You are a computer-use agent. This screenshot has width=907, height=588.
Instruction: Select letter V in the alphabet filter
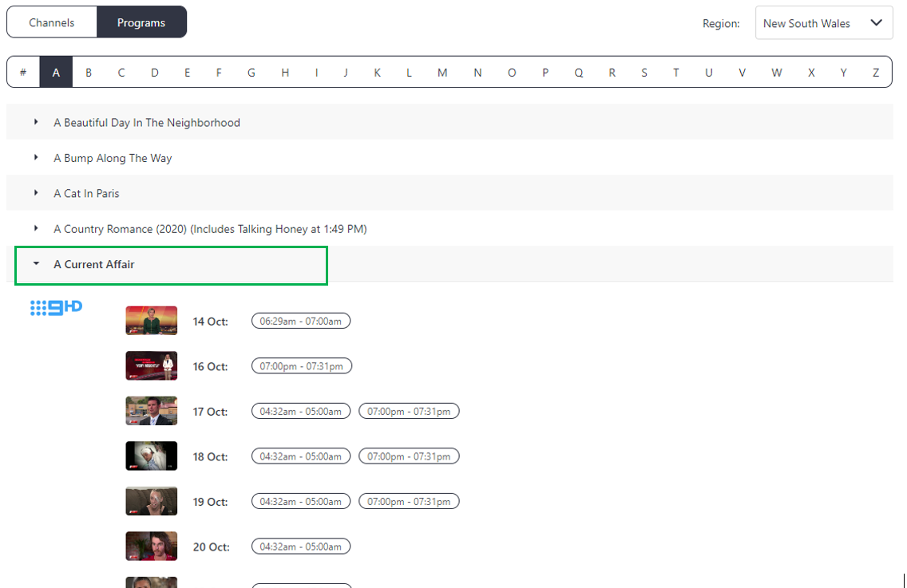743,73
